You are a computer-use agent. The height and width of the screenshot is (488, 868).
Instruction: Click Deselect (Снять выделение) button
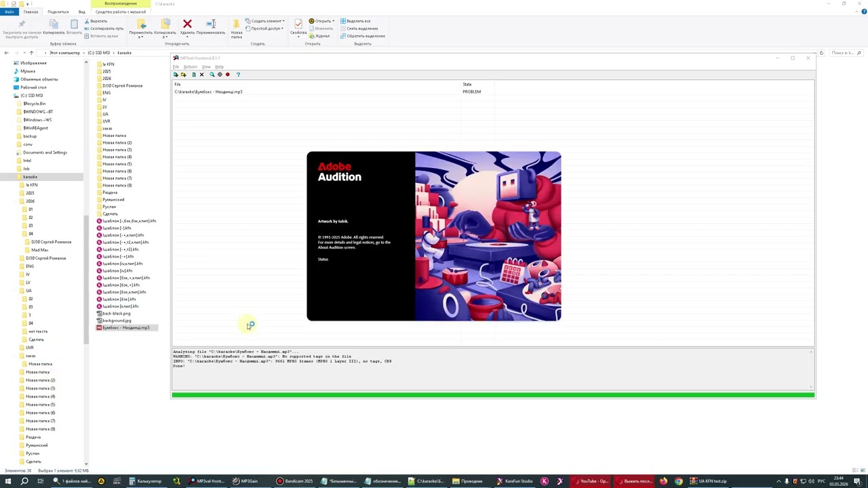point(359,28)
